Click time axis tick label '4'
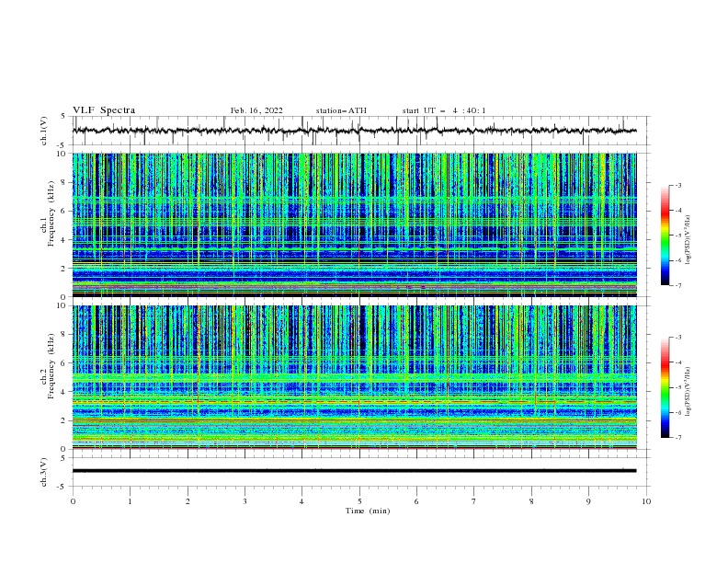 302,501
